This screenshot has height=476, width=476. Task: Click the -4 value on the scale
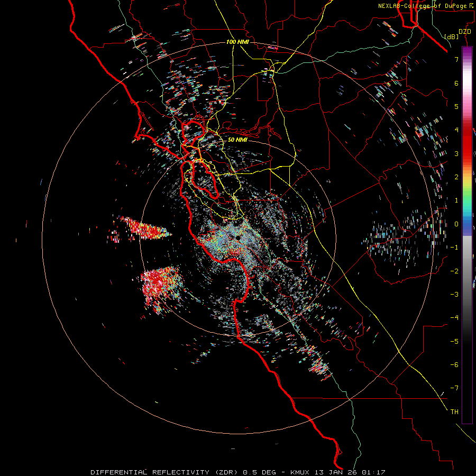click(x=454, y=317)
